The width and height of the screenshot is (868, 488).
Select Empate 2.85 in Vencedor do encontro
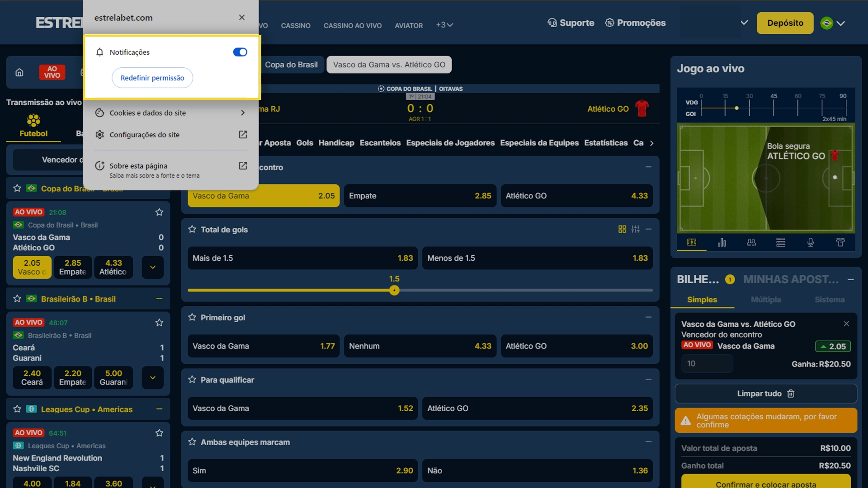pos(420,196)
